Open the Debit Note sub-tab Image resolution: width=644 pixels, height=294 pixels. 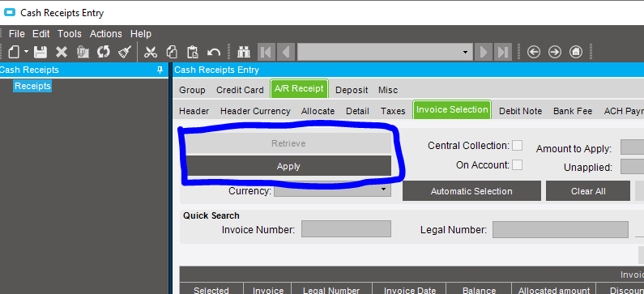[520, 111]
